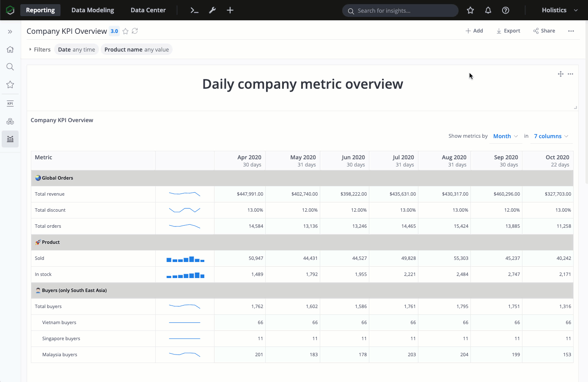Open the notifications bell icon
This screenshot has height=382, width=588.
(488, 10)
